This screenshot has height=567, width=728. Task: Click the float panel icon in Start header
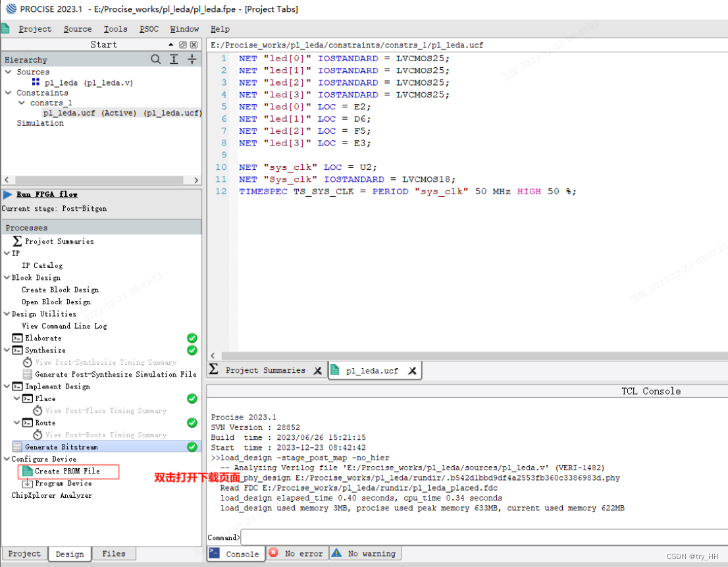pos(183,45)
